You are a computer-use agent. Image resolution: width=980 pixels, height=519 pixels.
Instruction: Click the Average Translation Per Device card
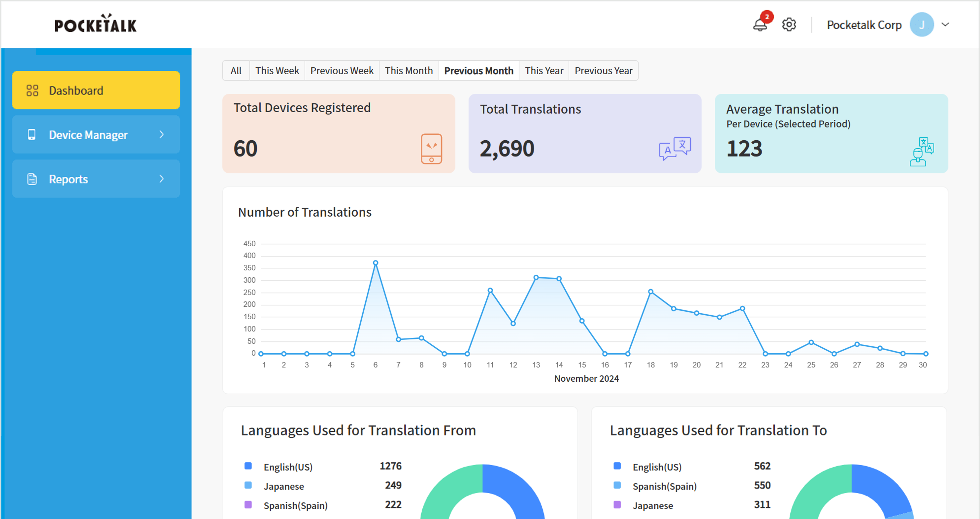point(831,133)
